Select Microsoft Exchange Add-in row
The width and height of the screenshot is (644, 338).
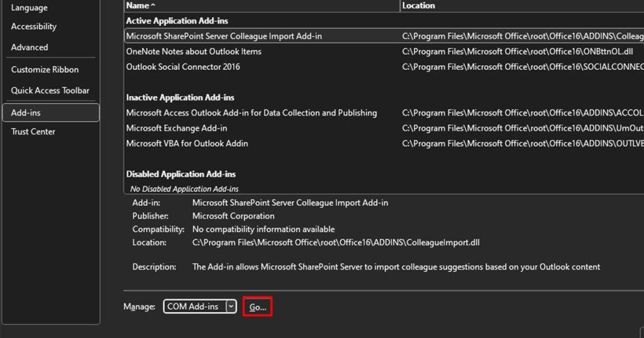click(x=384, y=128)
